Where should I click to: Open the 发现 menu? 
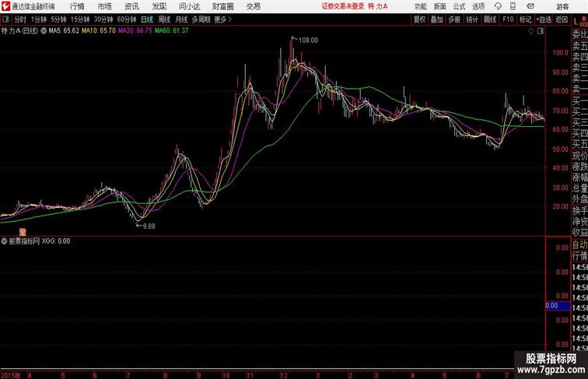pyautogui.click(x=159, y=6)
